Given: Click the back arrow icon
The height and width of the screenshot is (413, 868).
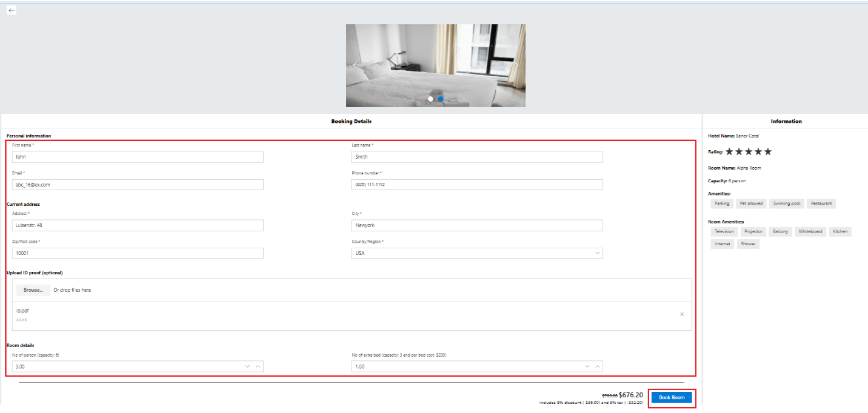Looking at the screenshot, I should pyautogui.click(x=12, y=10).
